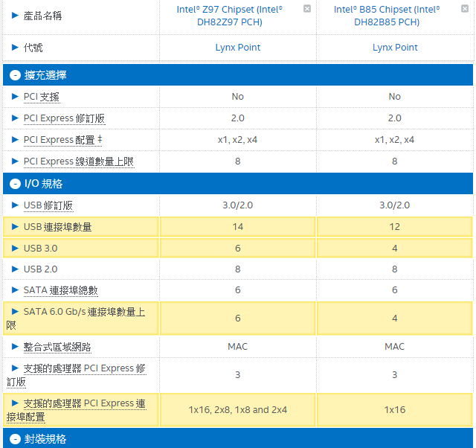Viewport: 476px width, 448px height.
Task: Select the B85 'x1, x2, x4' cell
Action: point(395,140)
